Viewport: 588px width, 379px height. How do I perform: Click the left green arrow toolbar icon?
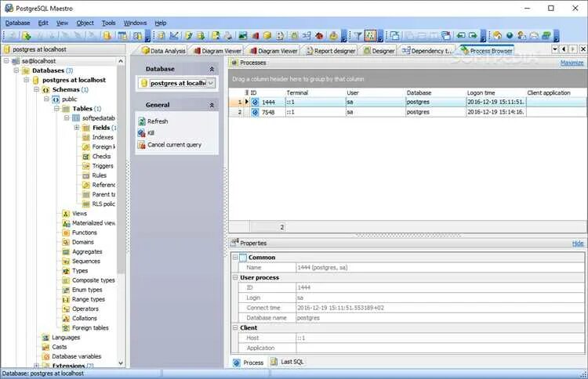pos(461,36)
